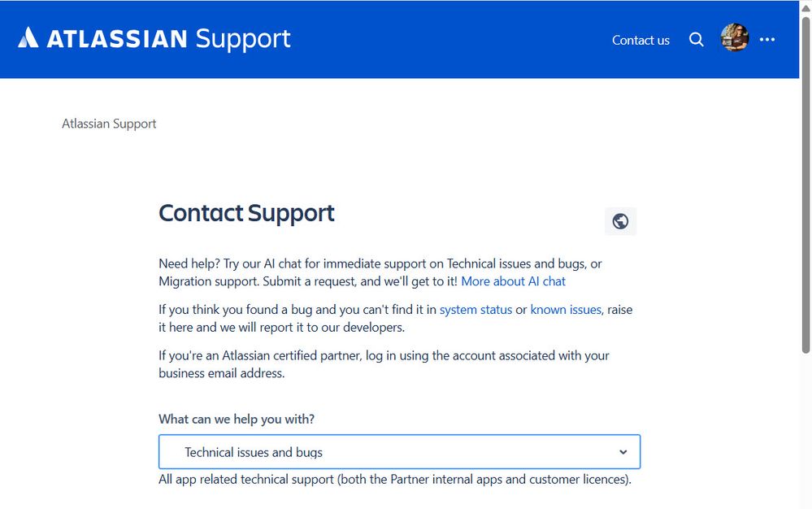812x509 pixels.
Task: Expand the 'Technical issues and bugs' dropdown
Action: 398,451
